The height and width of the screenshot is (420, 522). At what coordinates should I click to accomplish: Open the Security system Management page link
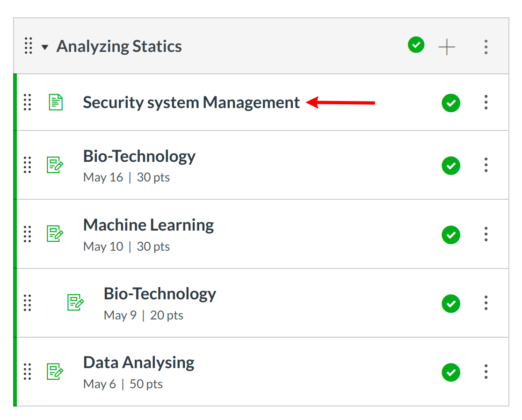[x=191, y=102]
